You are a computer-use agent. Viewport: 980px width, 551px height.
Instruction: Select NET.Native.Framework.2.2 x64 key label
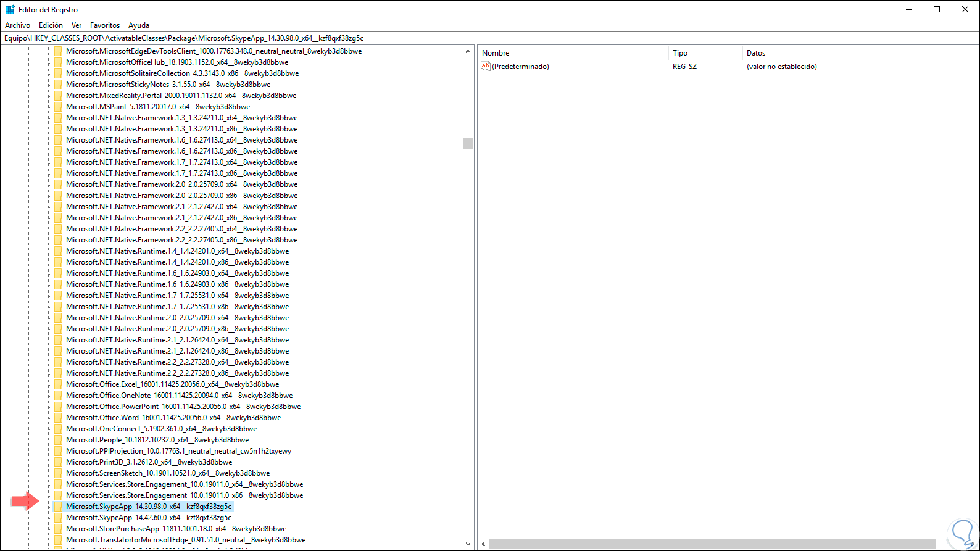[x=181, y=229]
